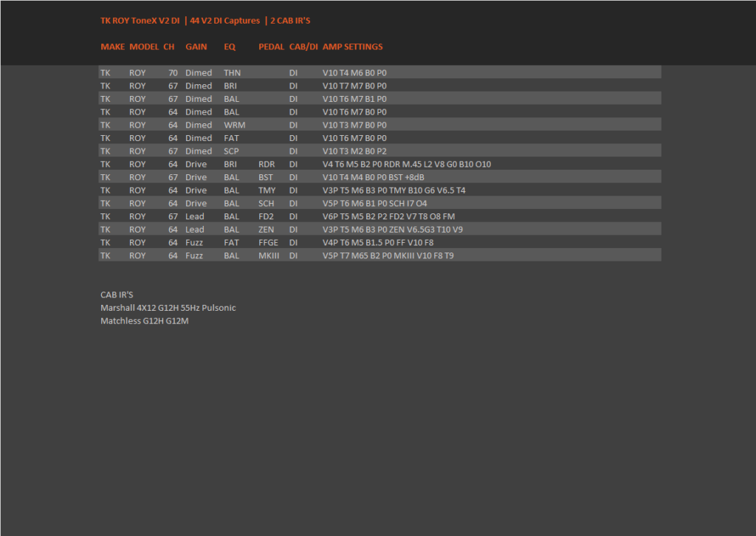Click the PEDAL column header
Image resolution: width=756 pixels, height=536 pixels.
tap(271, 47)
